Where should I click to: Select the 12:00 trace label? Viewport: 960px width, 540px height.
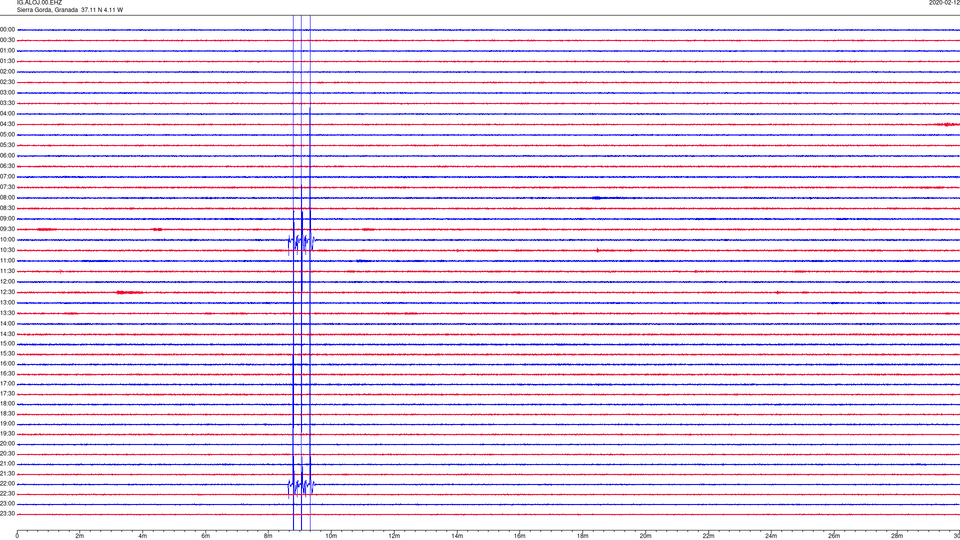coord(7,282)
